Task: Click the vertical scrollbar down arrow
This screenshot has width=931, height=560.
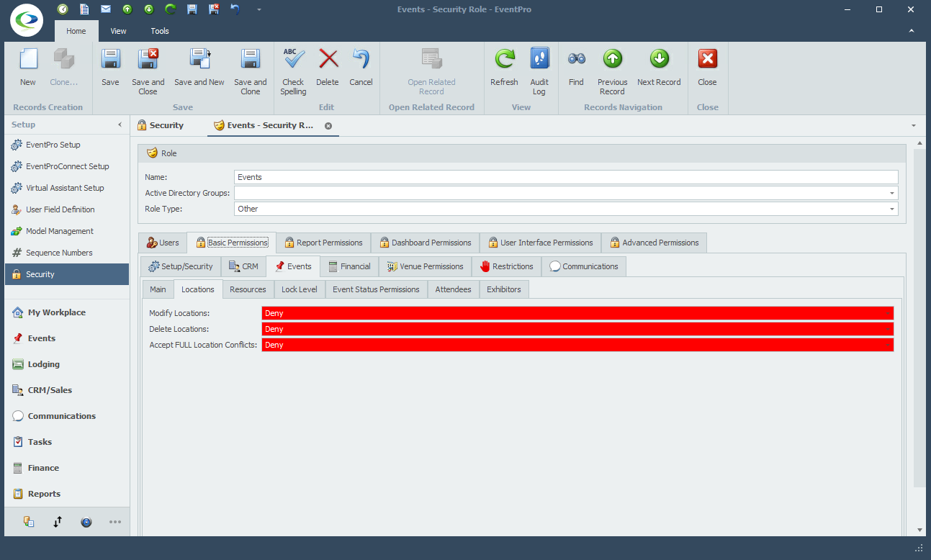Action: coord(919,530)
